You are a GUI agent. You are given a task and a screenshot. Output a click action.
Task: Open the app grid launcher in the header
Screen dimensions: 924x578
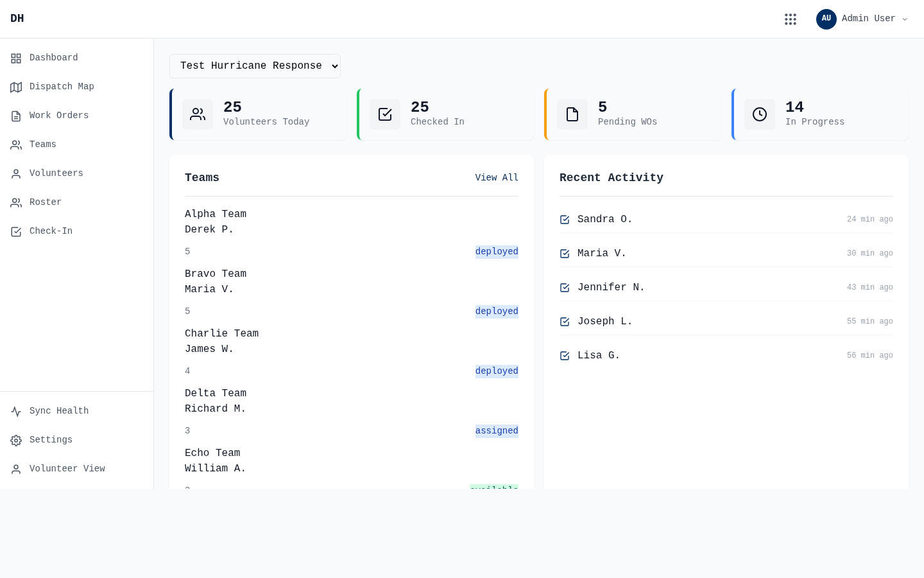point(791,19)
